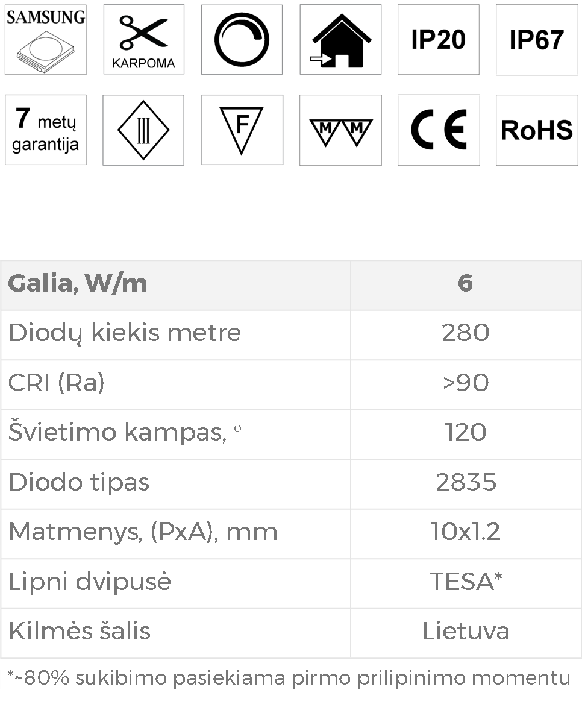582x728 pixels.
Task: Click the sukibimo footnote text
Action: point(289,679)
